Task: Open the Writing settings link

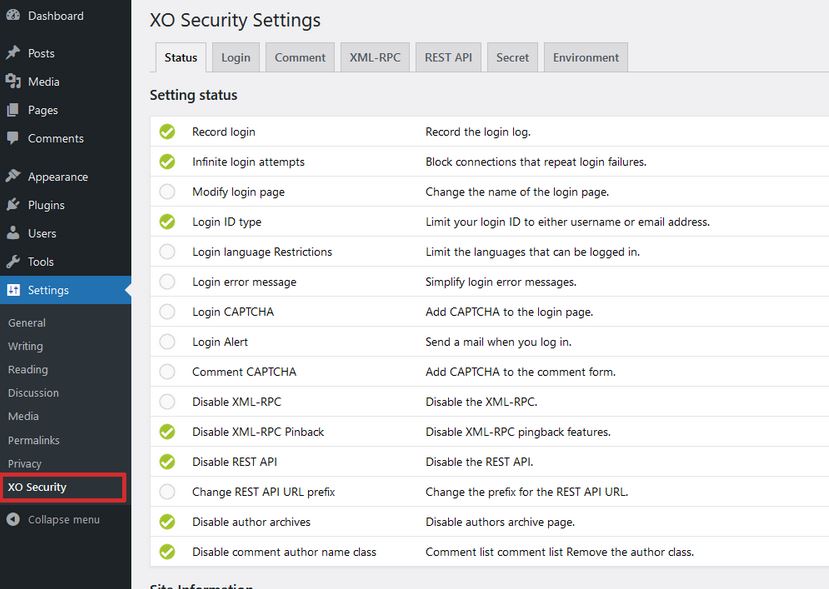Action: pos(25,346)
